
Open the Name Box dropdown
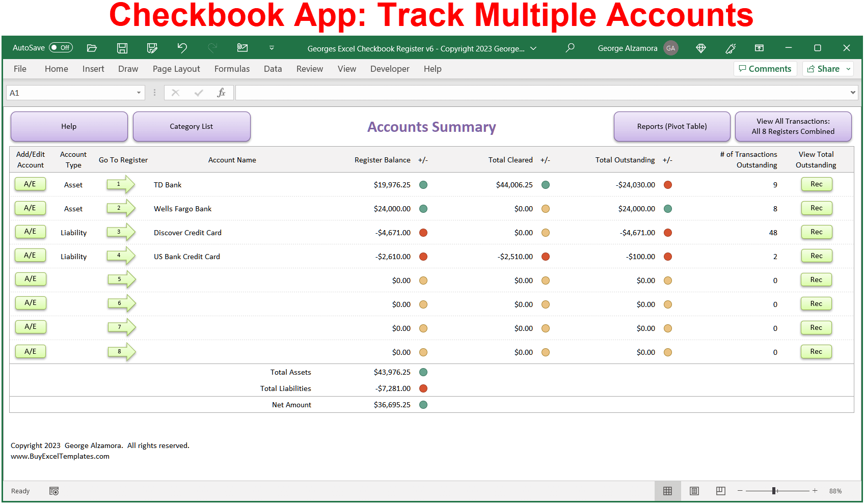click(138, 93)
